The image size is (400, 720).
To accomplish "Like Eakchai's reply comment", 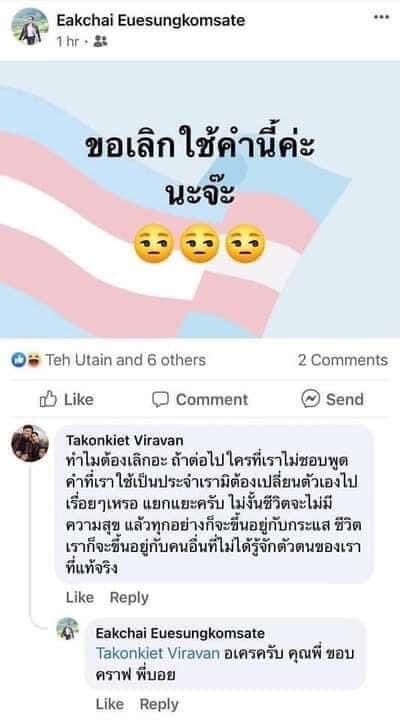I will click(x=109, y=704).
